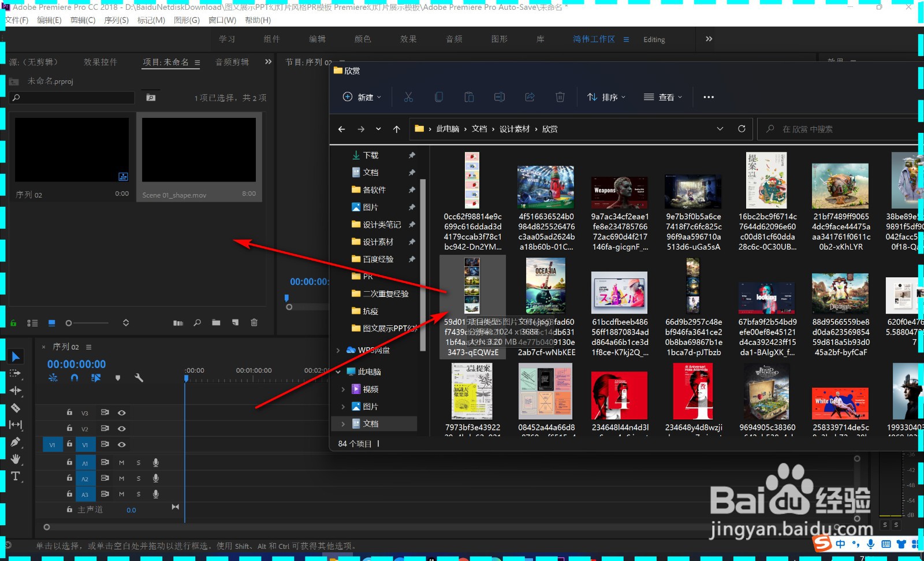
Task: Expand the 文档 tree node under 此电脑
Action: click(x=343, y=424)
